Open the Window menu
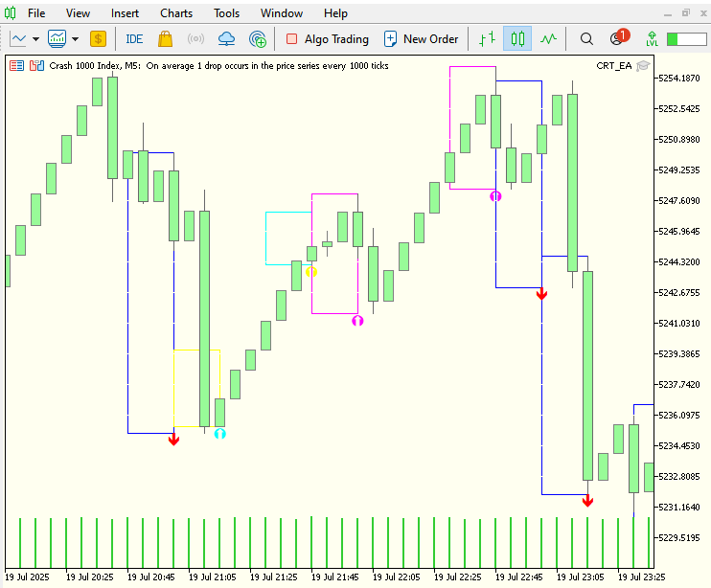The image size is (711, 588). [x=282, y=13]
